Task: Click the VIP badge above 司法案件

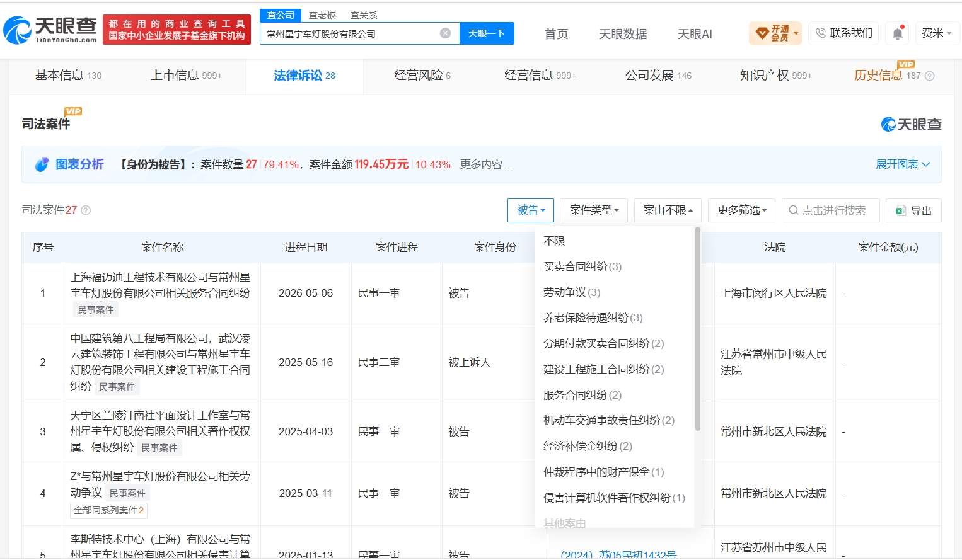Action: tap(73, 111)
